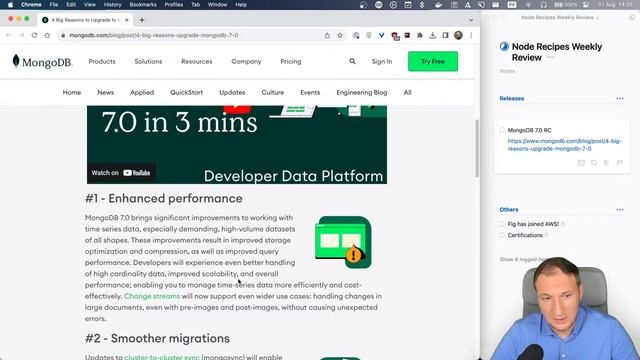Select the All blog tab
640x360 pixels.
pyautogui.click(x=407, y=93)
